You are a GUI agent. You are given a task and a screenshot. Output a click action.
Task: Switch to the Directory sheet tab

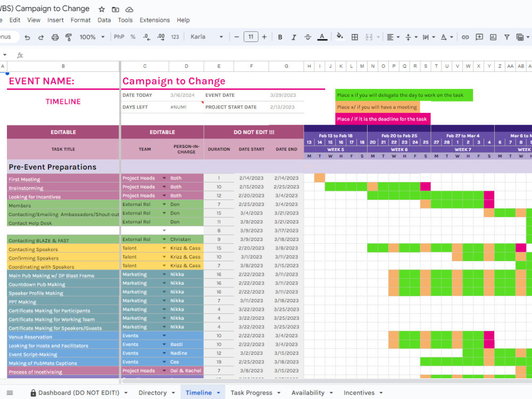[153, 393]
